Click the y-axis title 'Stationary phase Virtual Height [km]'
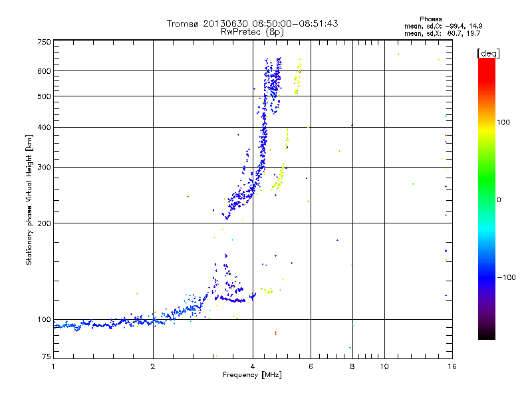532x399 pixels. 29,200
